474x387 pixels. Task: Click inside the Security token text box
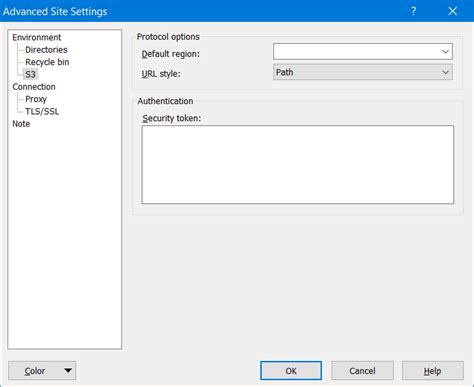(298, 165)
